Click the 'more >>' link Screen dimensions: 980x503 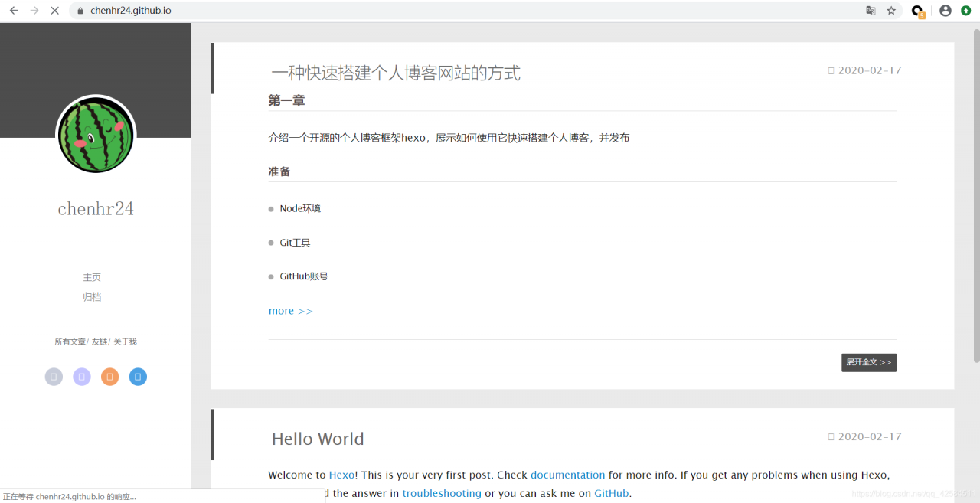pyautogui.click(x=290, y=311)
